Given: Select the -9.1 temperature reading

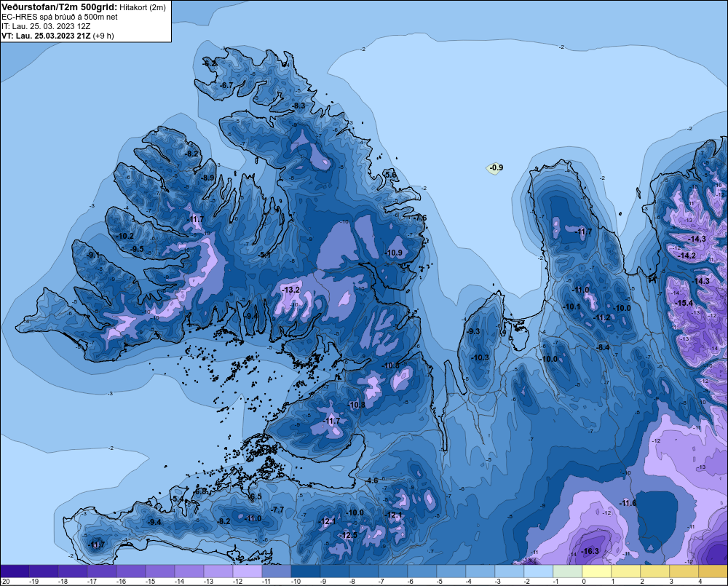Looking at the screenshot, I should click(x=92, y=255).
